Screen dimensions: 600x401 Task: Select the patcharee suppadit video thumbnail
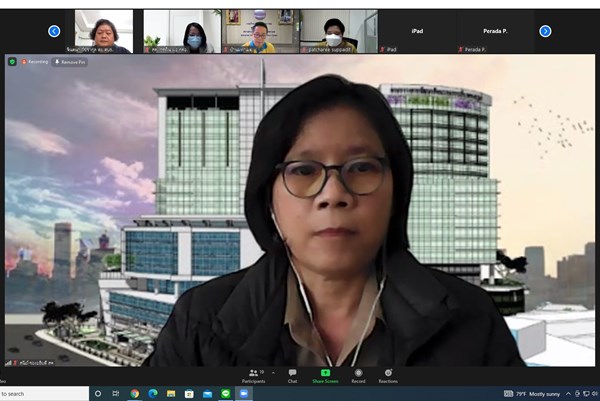(x=339, y=31)
